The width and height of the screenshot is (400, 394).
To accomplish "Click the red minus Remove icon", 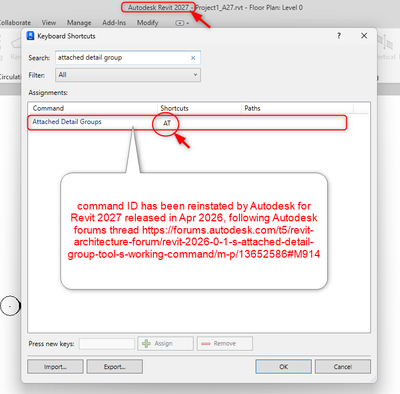I will pyautogui.click(x=206, y=344).
